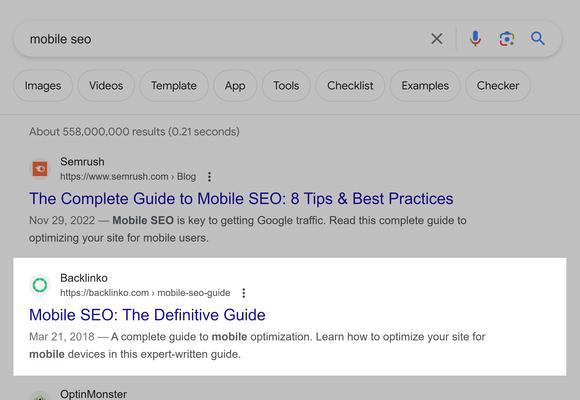Click the Semrush favicon icon
Viewport: 580px width, 400px height.
pyautogui.click(x=40, y=169)
